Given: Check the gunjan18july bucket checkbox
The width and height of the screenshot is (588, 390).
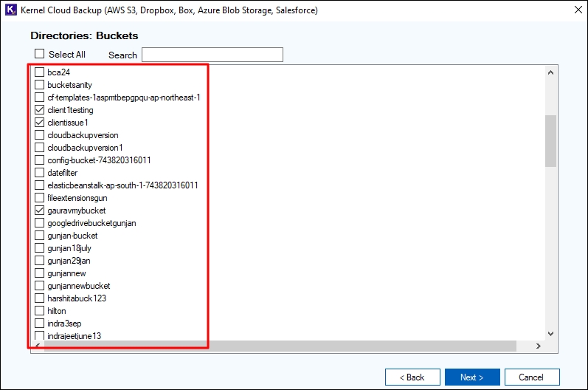Looking at the screenshot, I should click(x=39, y=248).
